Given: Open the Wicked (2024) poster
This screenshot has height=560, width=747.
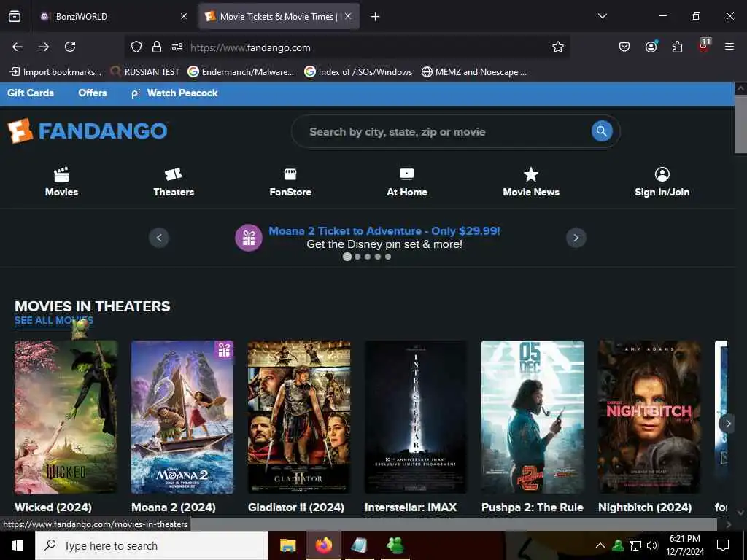Looking at the screenshot, I should [66, 416].
